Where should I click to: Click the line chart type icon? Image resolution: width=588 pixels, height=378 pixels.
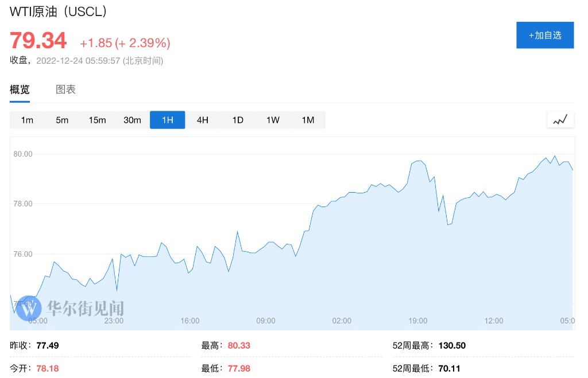tap(560, 120)
